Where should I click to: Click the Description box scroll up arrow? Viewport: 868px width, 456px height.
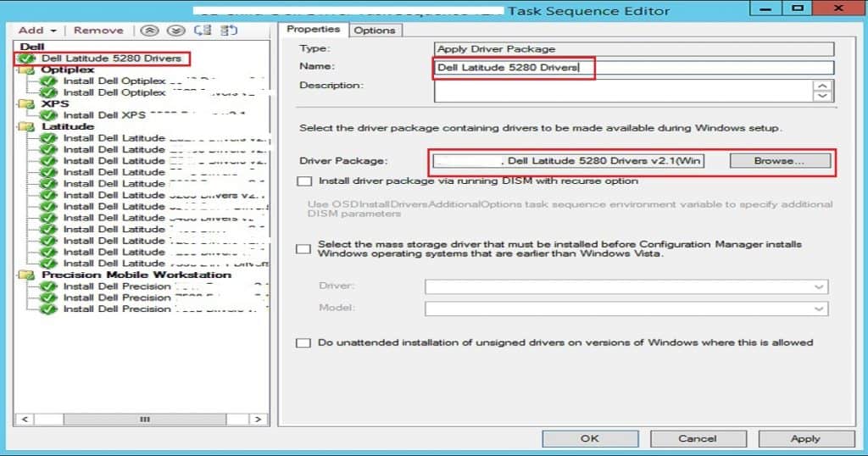pyautogui.click(x=822, y=86)
